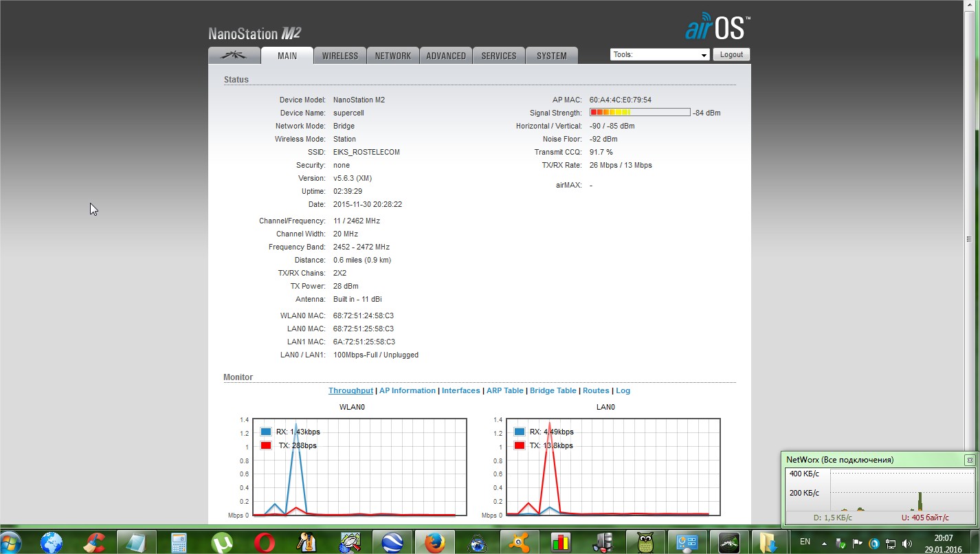The height and width of the screenshot is (554, 980).
Task: Click the Signal Strength bar
Action: point(640,112)
